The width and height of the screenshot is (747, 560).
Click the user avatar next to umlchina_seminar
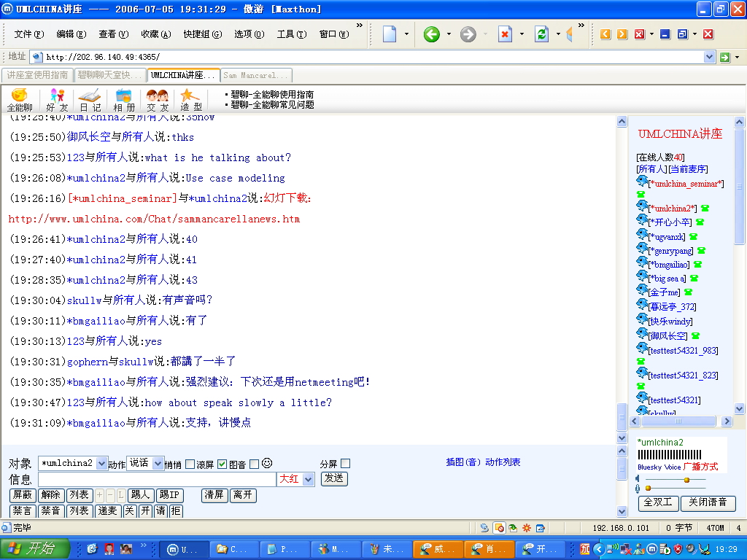pos(642,181)
